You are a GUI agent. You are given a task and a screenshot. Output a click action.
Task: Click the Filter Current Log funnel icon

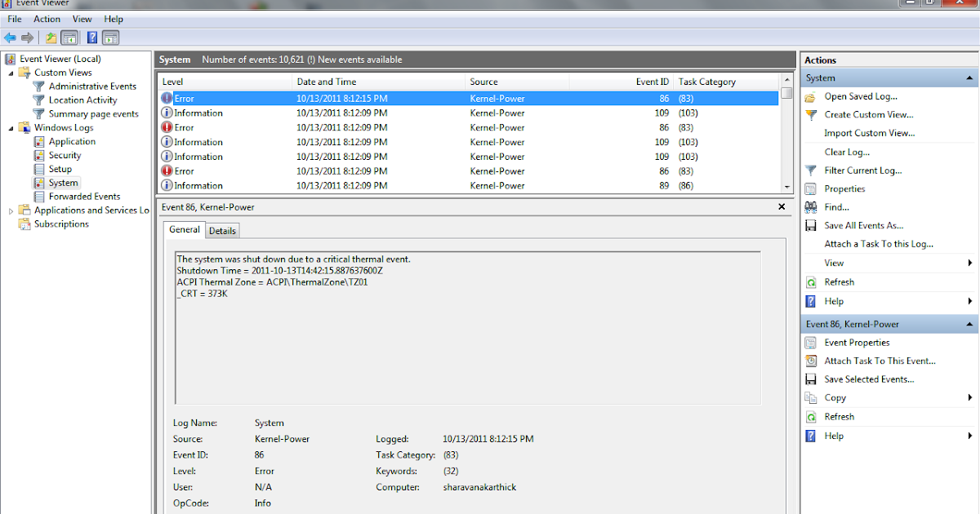(812, 170)
